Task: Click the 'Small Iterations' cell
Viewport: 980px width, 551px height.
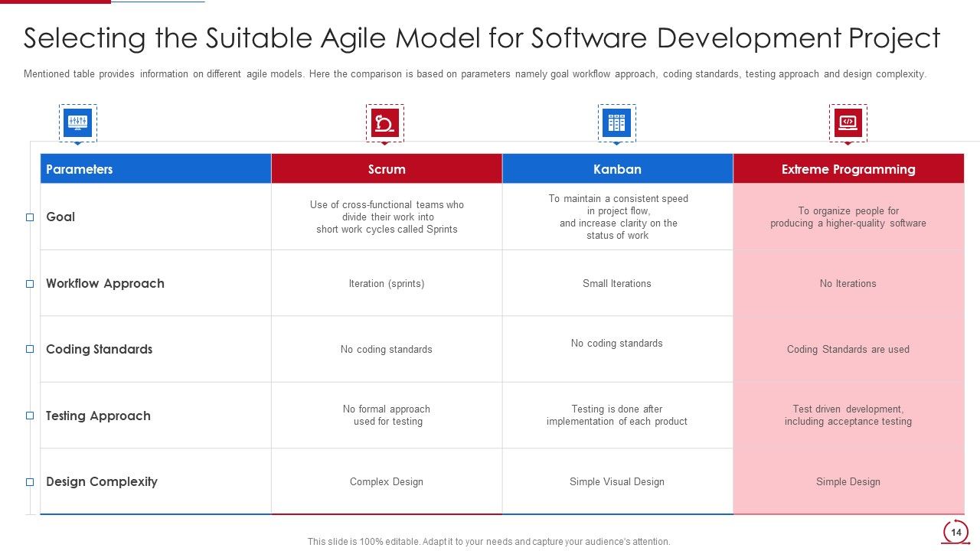Action: tap(617, 284)
